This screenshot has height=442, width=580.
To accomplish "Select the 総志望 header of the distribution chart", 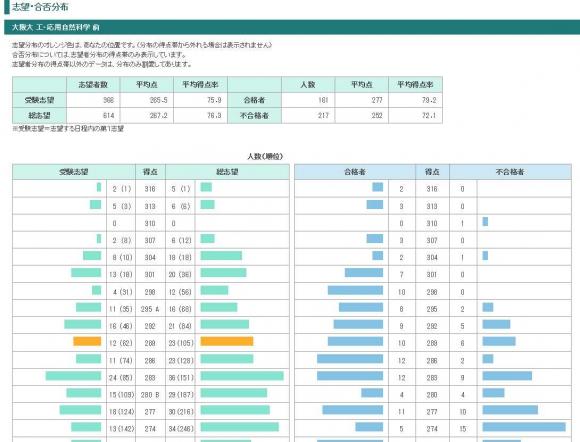I will 227,172.
